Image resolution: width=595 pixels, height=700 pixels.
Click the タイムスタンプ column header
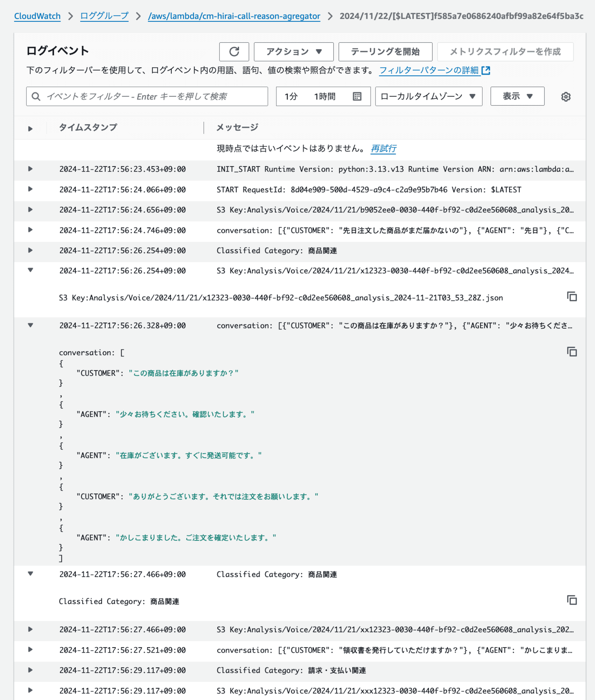[x=88, y=127]
